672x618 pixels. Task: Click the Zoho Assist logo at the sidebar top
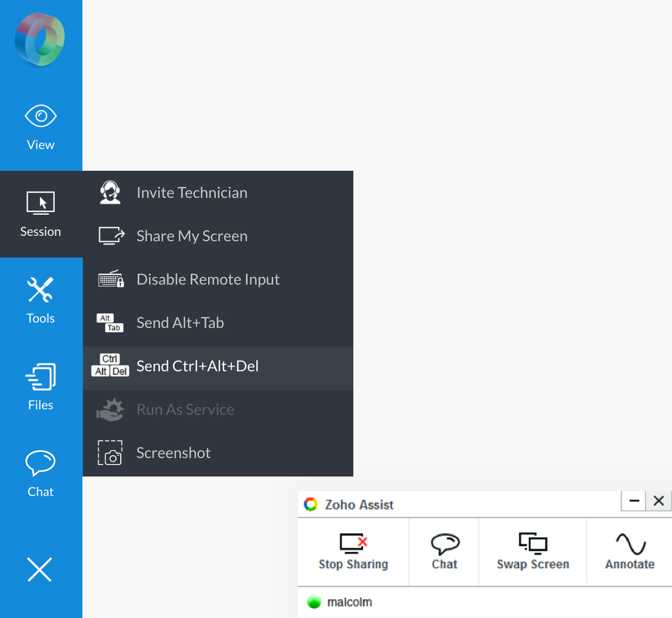coord(40,39)
